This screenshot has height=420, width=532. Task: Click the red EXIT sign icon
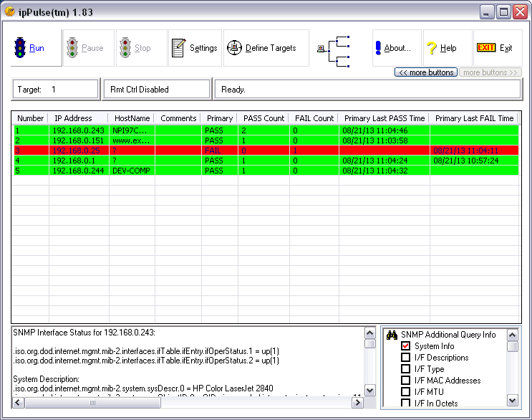tap(485, 48)
